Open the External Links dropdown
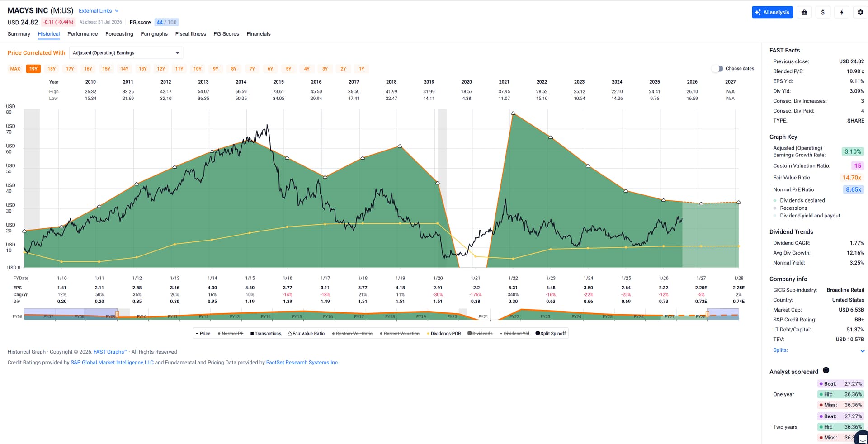 pos(99,11)
